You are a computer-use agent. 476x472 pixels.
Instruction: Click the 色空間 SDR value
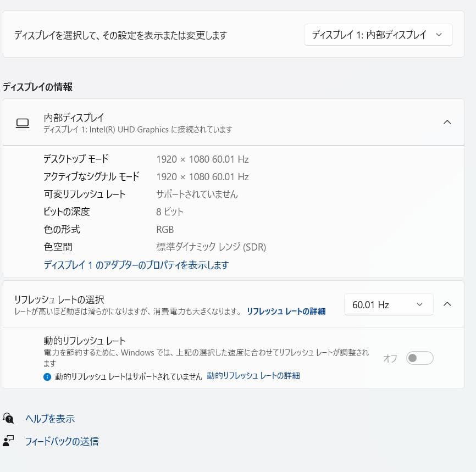coord(211,247)
